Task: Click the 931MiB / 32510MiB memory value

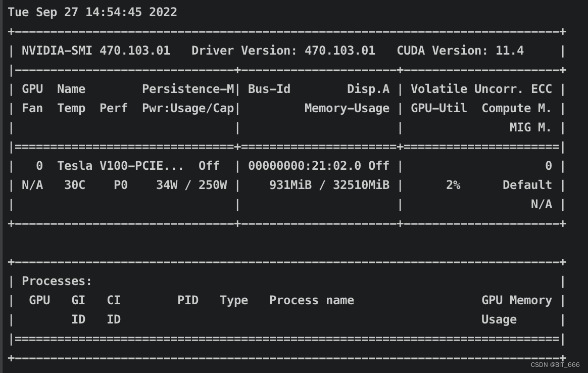Action: (x=329, y=185)
